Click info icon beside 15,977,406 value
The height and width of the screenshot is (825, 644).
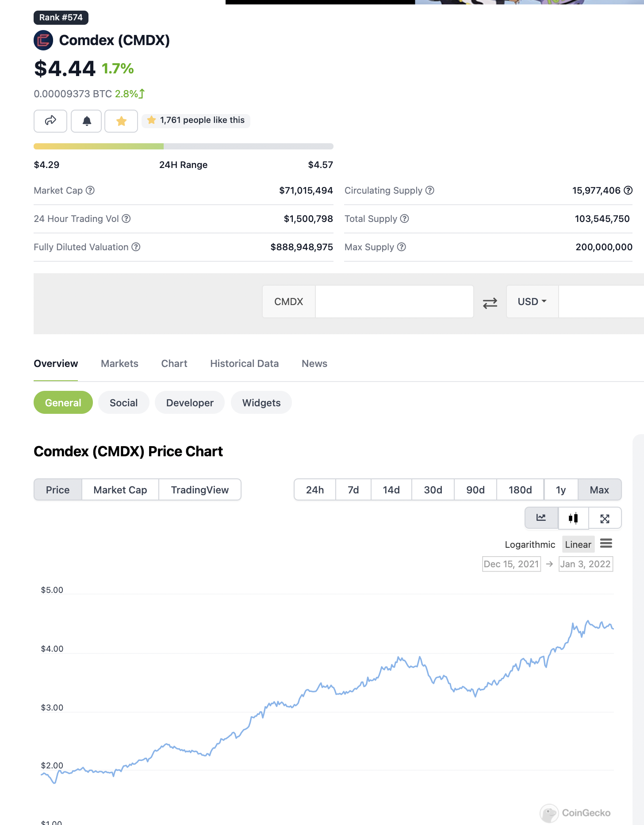coord(628,191)
